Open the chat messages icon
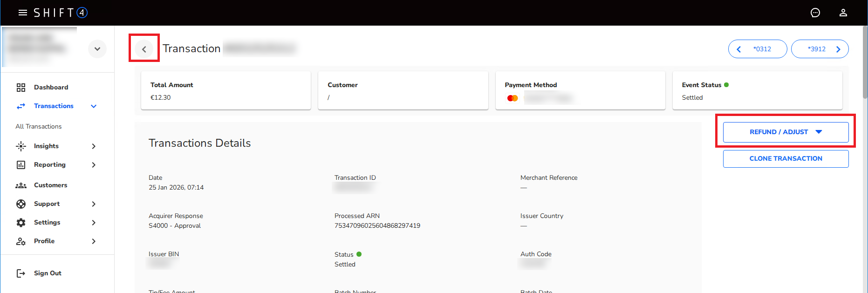The width and height of the screenshot is (868, 293). click(x=815, y=13)
